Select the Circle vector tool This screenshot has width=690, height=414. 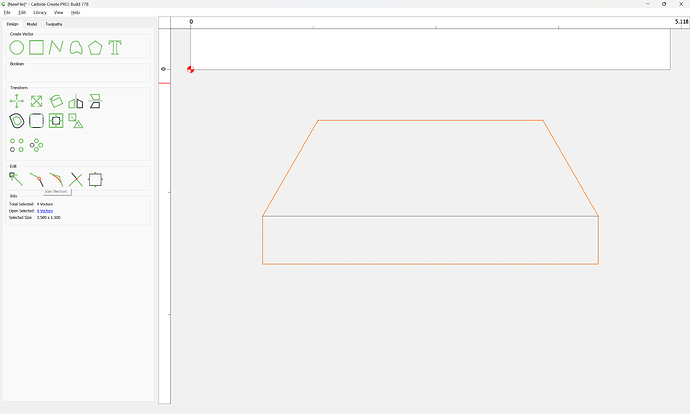tap(17, 48)
